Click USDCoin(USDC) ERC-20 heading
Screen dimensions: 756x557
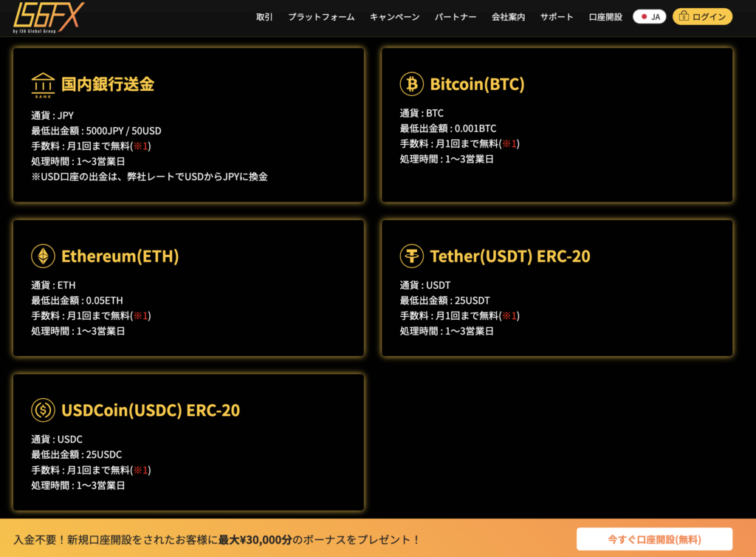151,410
